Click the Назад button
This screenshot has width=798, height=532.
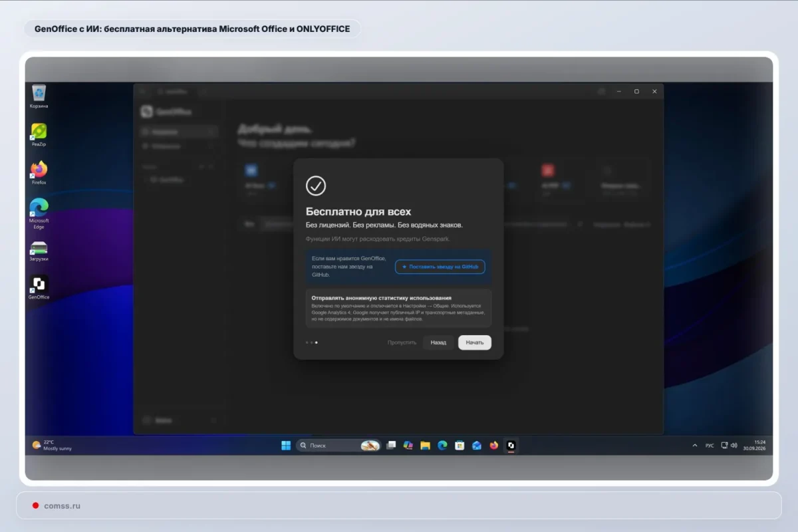click(x=438, y=342)
